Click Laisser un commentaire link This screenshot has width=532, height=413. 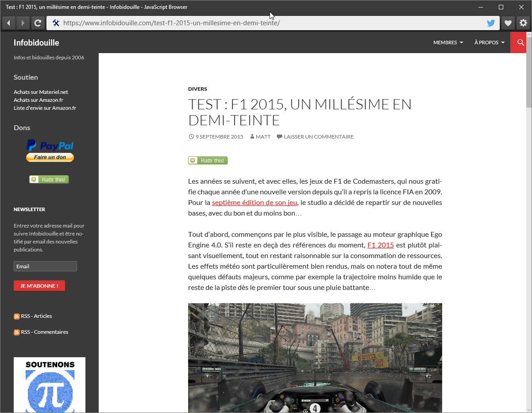[318, 137]
